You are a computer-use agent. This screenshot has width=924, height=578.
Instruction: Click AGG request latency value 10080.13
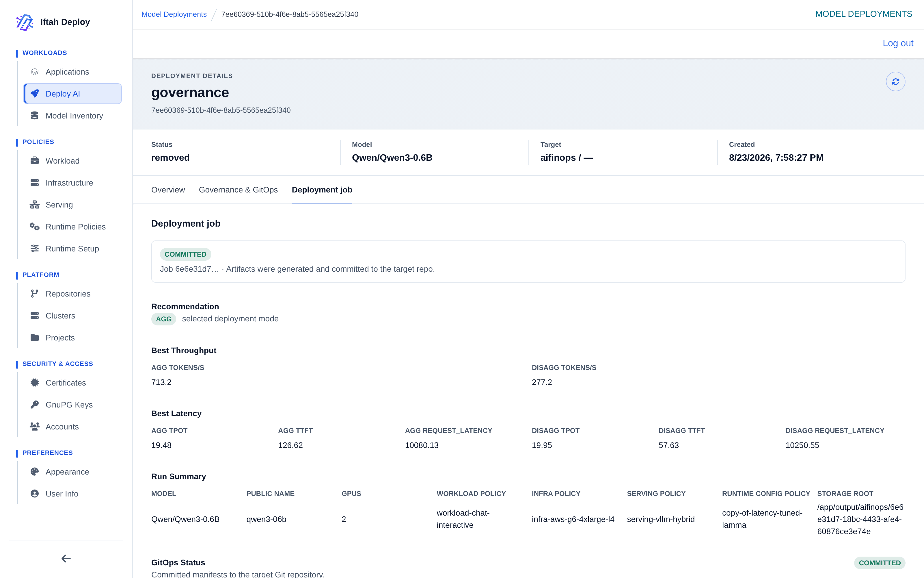pos(422,445)
